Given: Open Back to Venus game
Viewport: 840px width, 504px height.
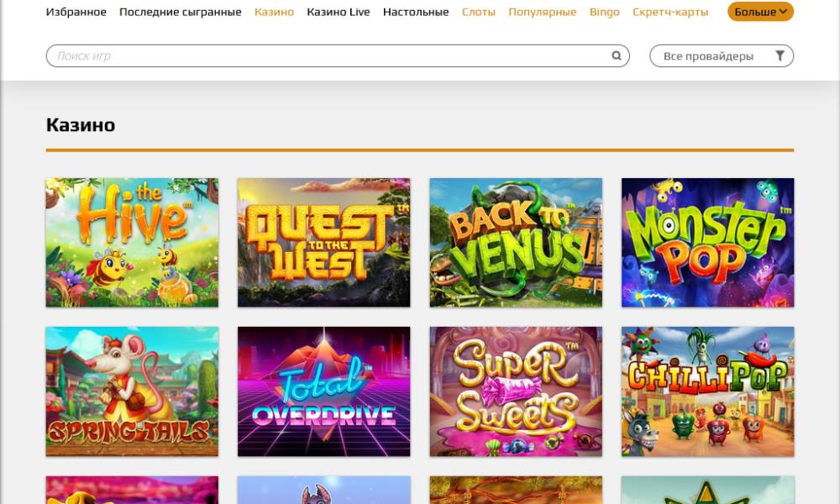Looking at the screenshot, I should tap(516, 243).
